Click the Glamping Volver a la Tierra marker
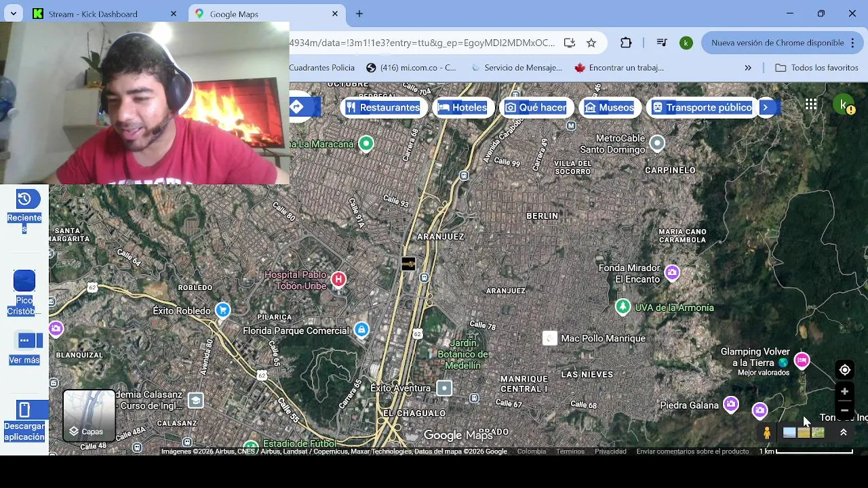868x488 pixels. (802, 360)
